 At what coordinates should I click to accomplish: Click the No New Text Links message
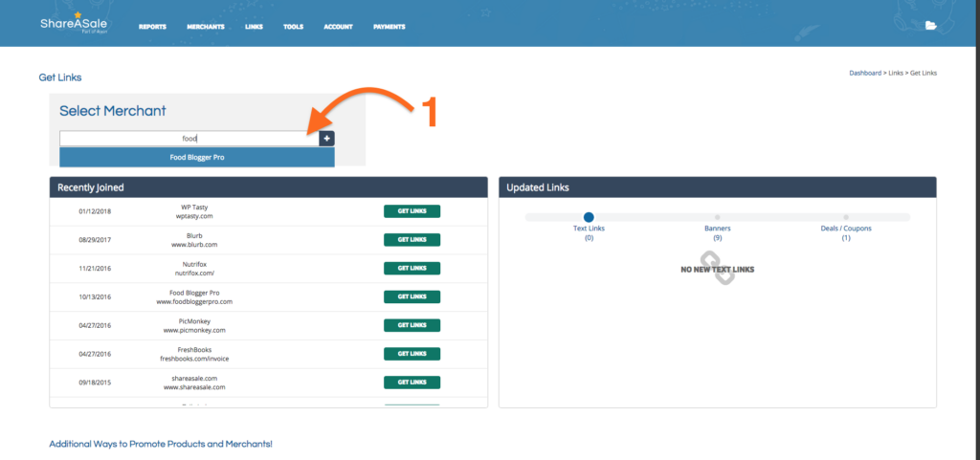pos(718,270)
